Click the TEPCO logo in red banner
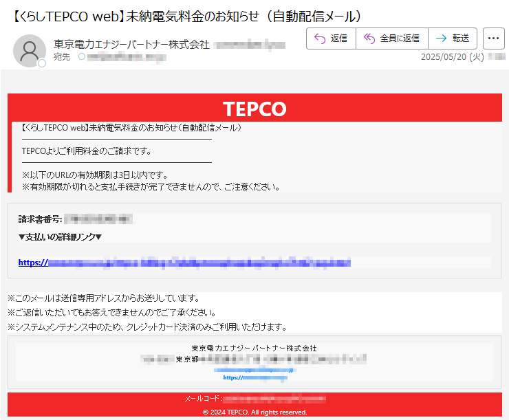 tap(254, 109)
